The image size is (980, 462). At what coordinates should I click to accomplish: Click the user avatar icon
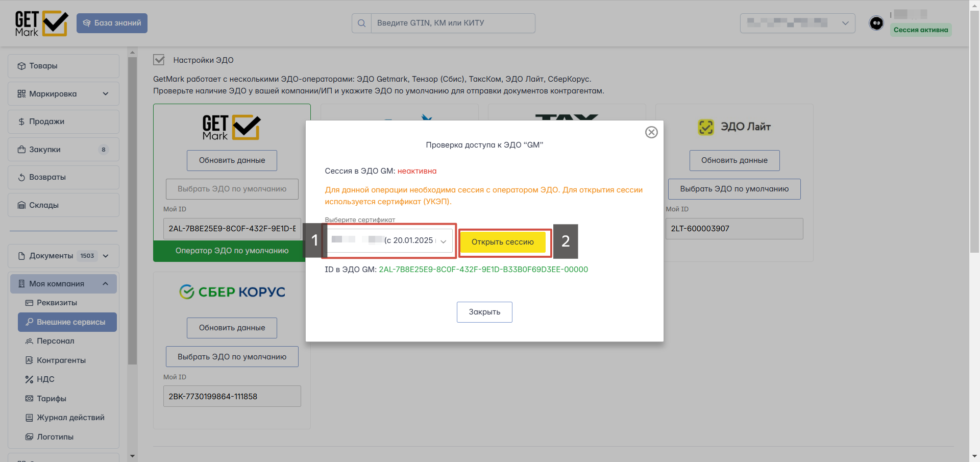tap(876, 23)
